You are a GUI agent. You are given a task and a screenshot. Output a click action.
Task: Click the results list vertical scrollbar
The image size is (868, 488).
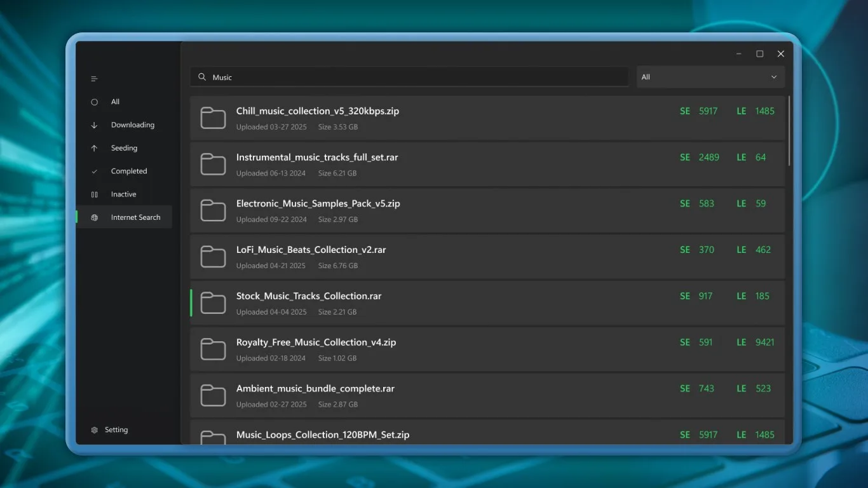click(x=789, y=131)
